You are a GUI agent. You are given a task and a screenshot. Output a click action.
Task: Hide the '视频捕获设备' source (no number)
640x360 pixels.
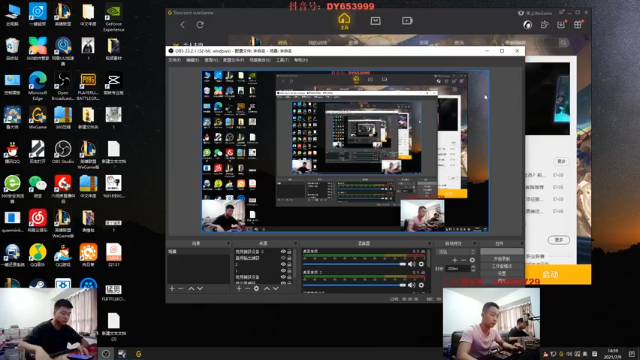(283, 277)
